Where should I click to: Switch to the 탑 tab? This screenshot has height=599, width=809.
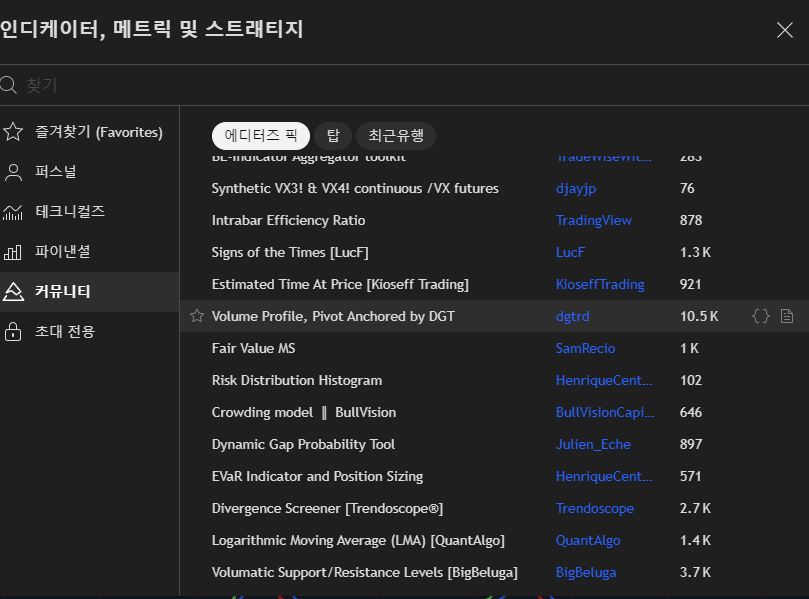[x=333, y=136]
